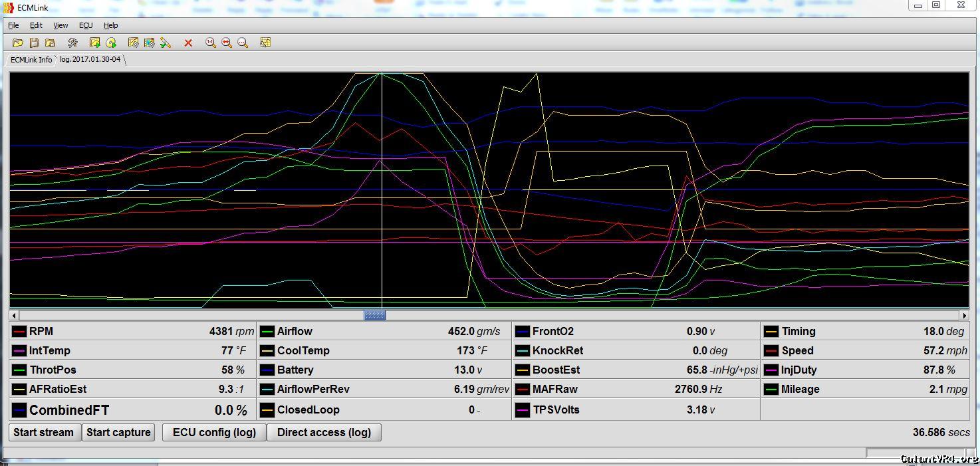Screen dimensions: 980x466
Task: Click the Start capture button
Action: pos(118,432)
